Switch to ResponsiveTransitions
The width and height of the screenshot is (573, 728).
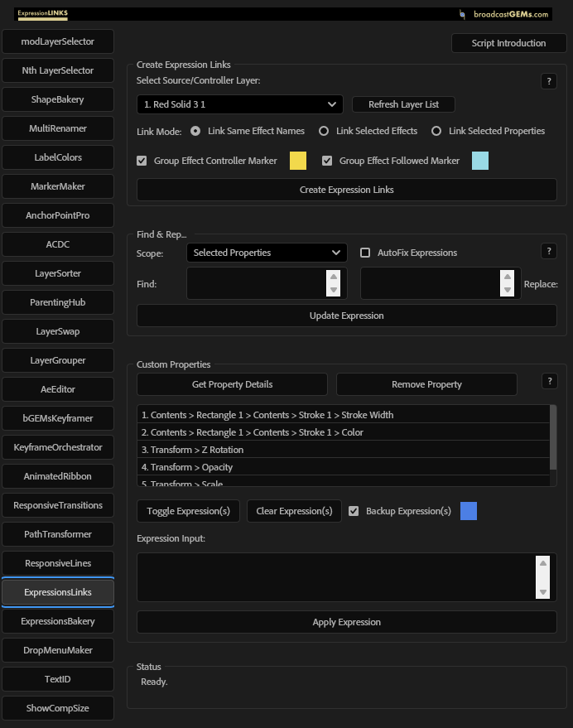58,505
